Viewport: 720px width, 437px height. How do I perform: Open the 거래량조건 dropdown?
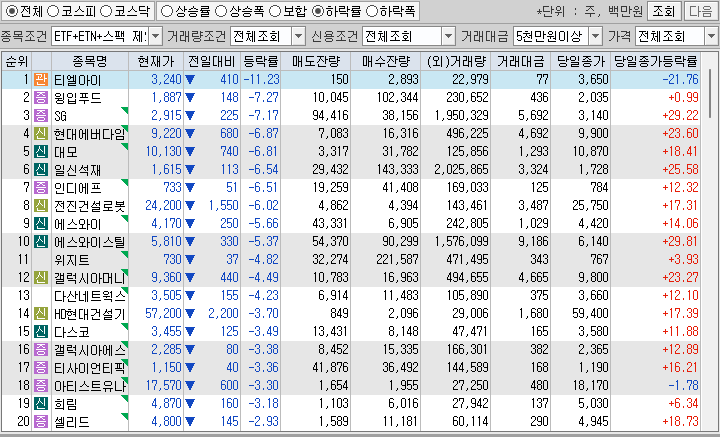[298, 36]
